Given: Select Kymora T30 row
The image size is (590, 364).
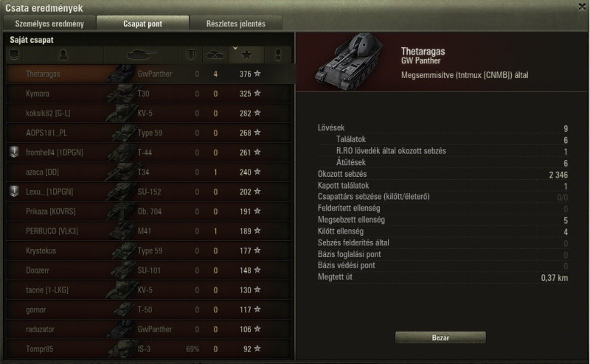Looking at the screenshot, I should tap(149, 94).
